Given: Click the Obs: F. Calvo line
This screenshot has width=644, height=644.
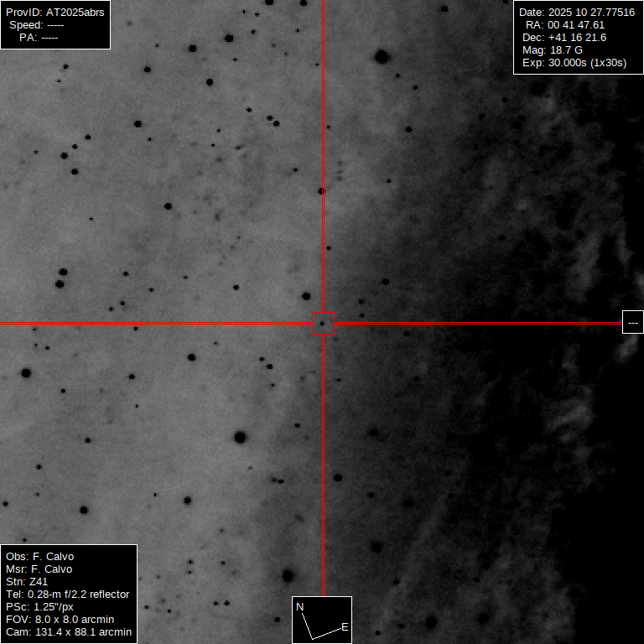Looking at the screenshot, I should coord(39,556).
